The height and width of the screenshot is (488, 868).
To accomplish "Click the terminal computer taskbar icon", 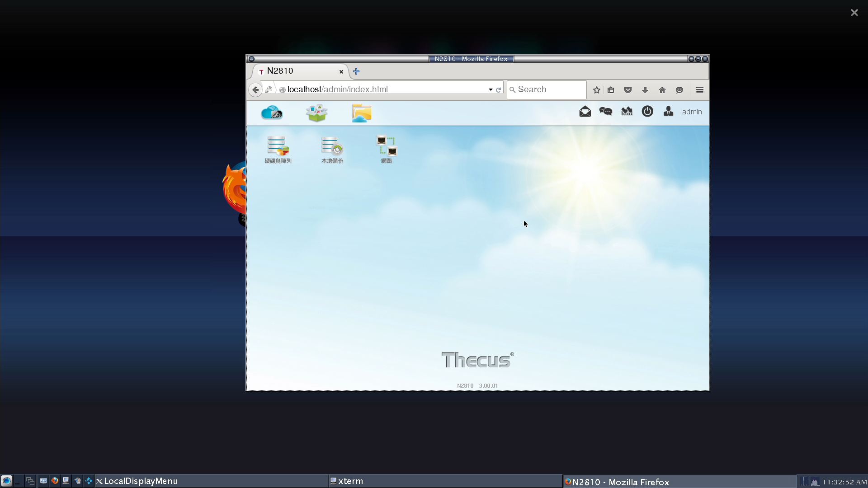I will (x=66, y=481).
